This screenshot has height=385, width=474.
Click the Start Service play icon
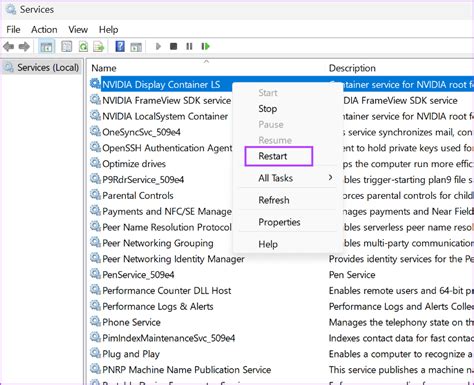pyautogui.click(x=158, y=46)
